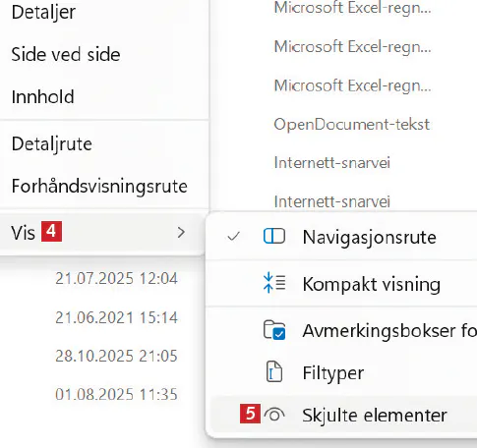Screen dimensions: 477x448
Task: Click the Filtyper document icon
Action: tap(273, 372)
